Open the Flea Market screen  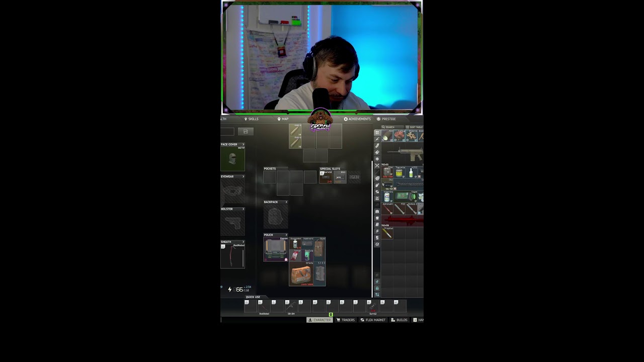click(373, 320)
